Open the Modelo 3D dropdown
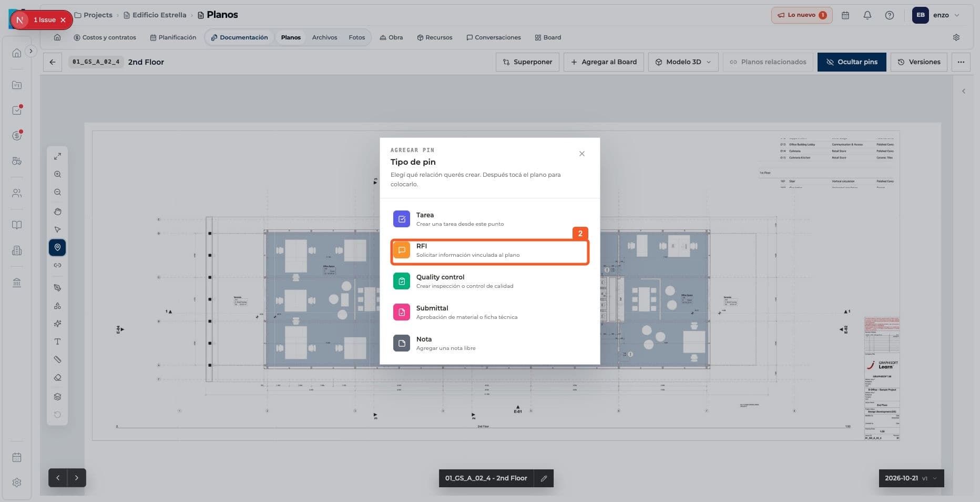Viewport: 980px width, 502px height. (x=683, y=62)
